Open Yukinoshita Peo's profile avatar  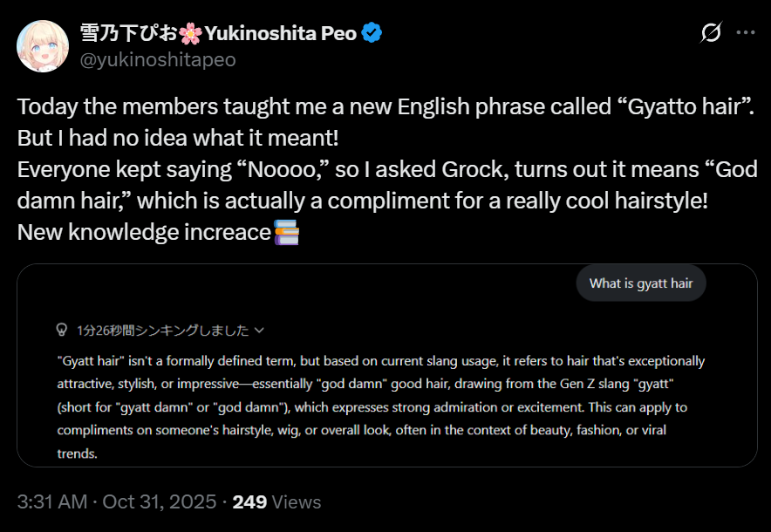[x=43, y=46]
